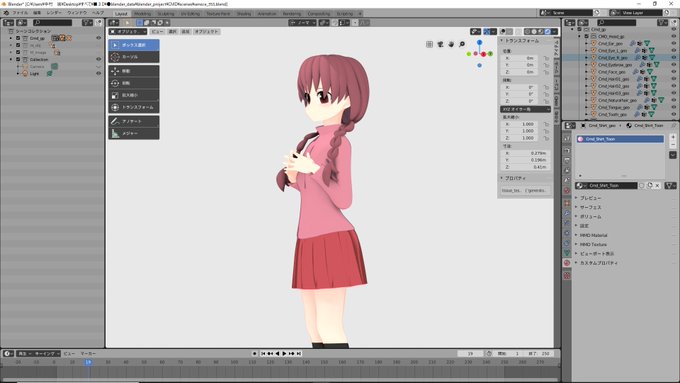Toggle visibility of Light in left outliner
The width and height of the screenshot is (680, 383).
coord(98,74)
